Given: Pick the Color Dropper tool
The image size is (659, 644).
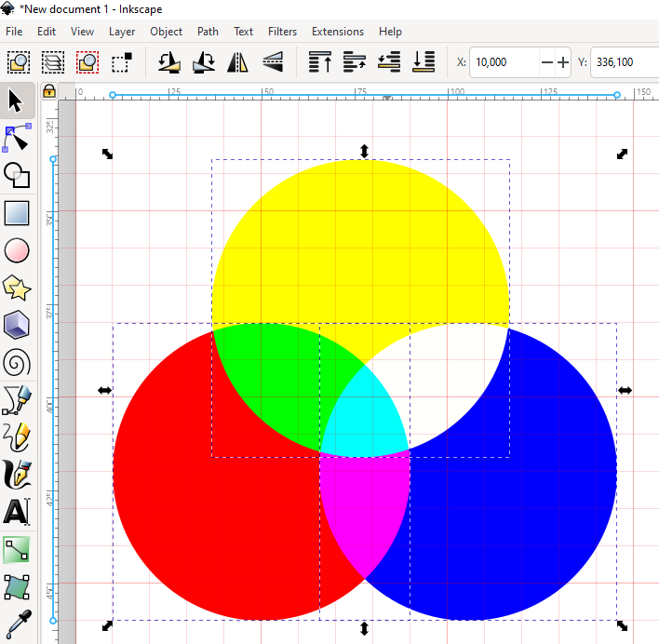Looking at the screenshot, I should pyautogui.click(x=18, y=624).
